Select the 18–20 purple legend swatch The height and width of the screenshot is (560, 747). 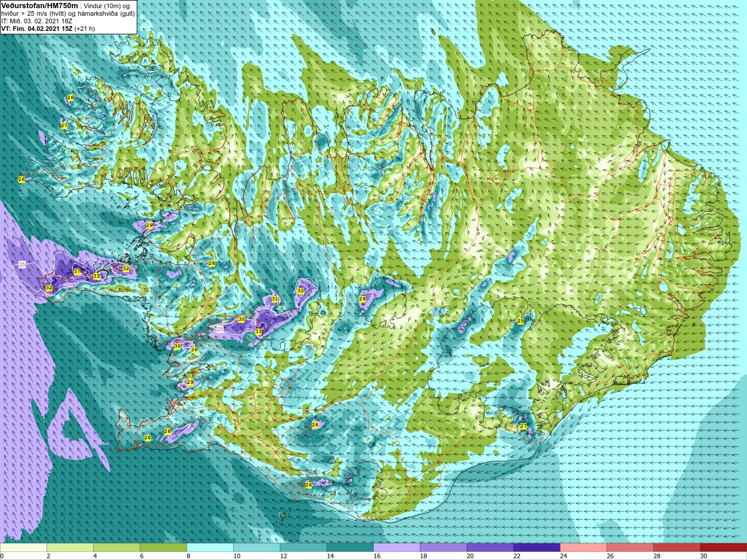pos(444,548)
